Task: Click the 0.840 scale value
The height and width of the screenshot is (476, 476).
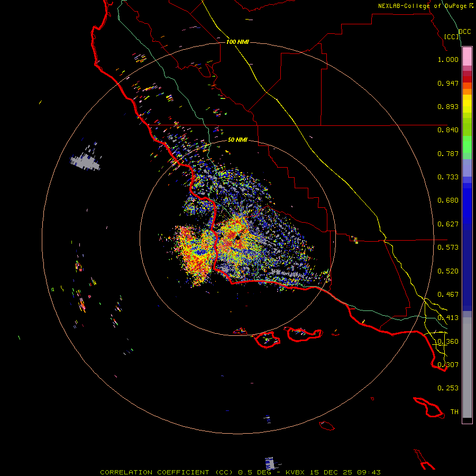Action: (448, 130)
